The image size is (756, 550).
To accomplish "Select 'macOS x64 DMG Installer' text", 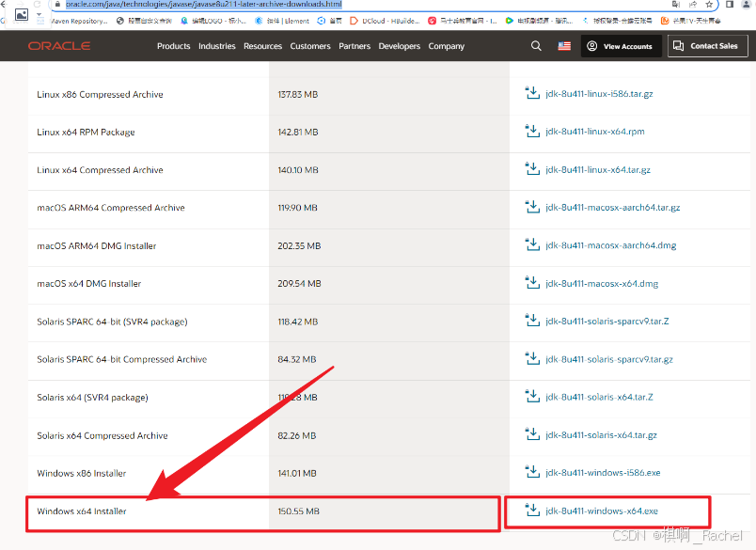I will 88,283.
